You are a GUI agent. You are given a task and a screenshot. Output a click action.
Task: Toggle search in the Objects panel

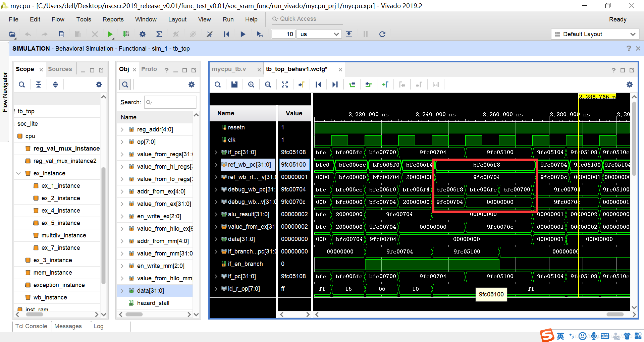click(125, 84)
